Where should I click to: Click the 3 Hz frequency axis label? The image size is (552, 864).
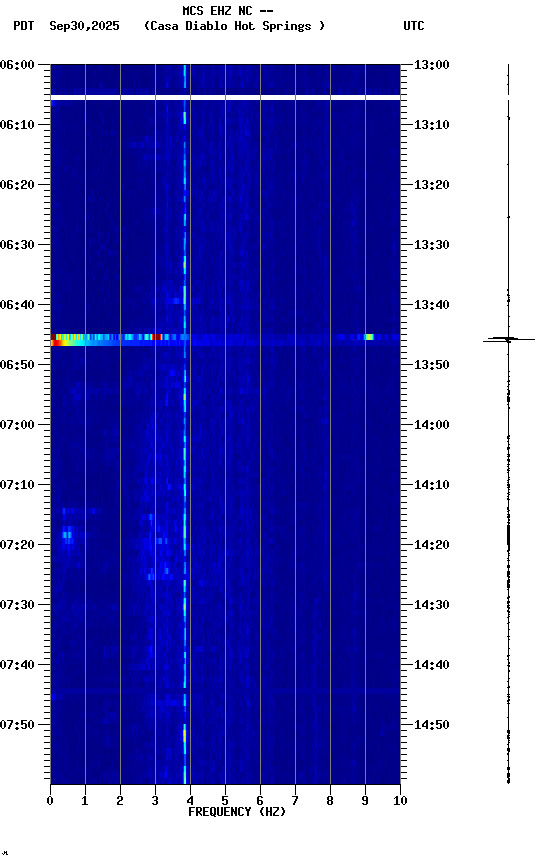point(155,801)
